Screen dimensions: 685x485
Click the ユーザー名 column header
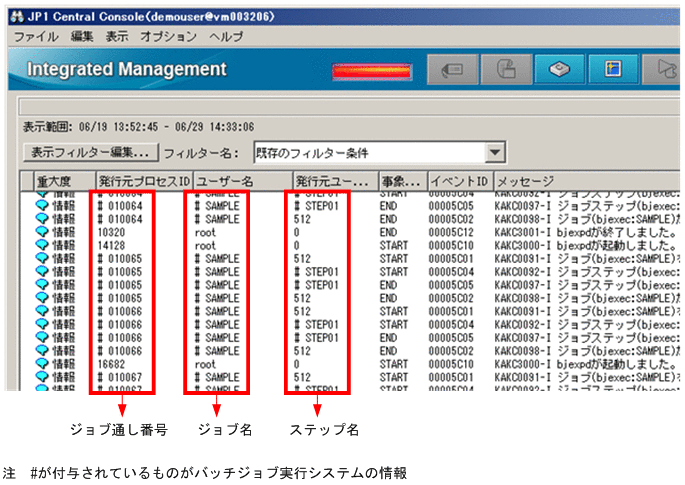coord(243,181)
